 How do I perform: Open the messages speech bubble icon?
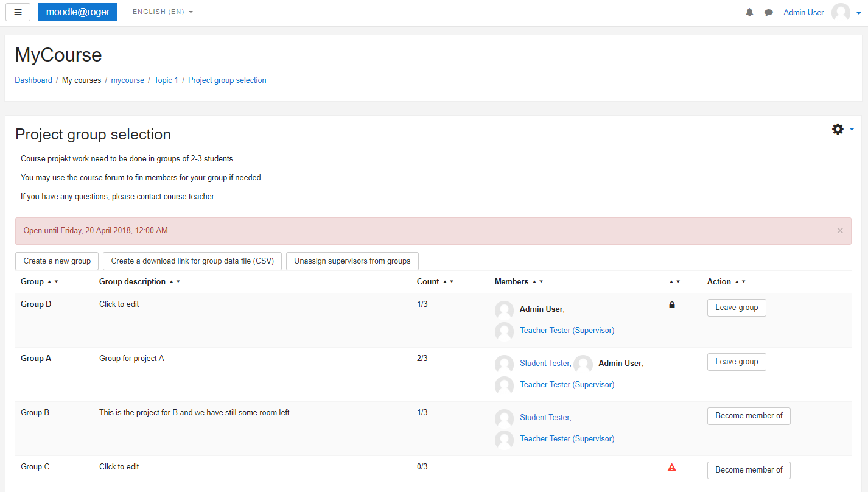point(769,13)
